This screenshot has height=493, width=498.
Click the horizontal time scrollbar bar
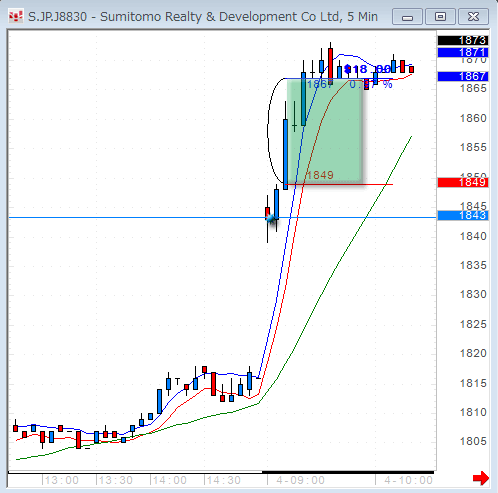348,472
